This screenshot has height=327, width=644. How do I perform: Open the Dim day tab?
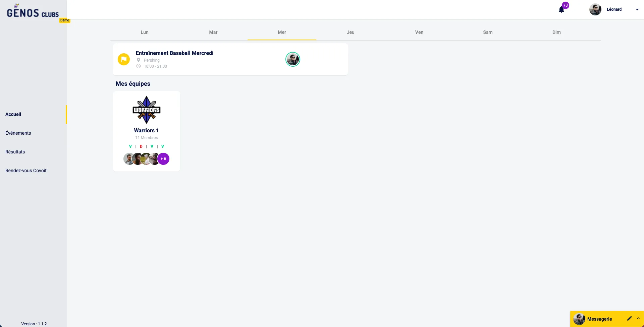coord(556,32)
